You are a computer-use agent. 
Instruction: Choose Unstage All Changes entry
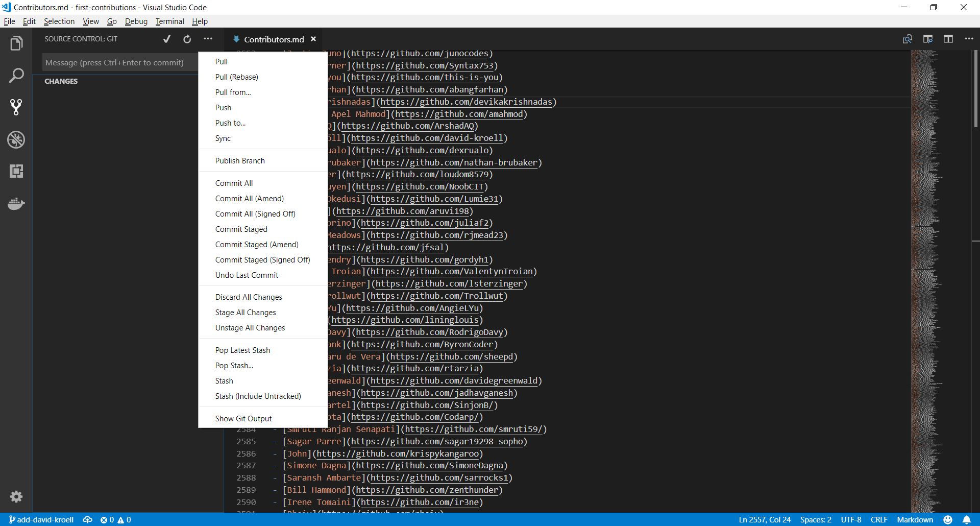click(x=263, y=328)
